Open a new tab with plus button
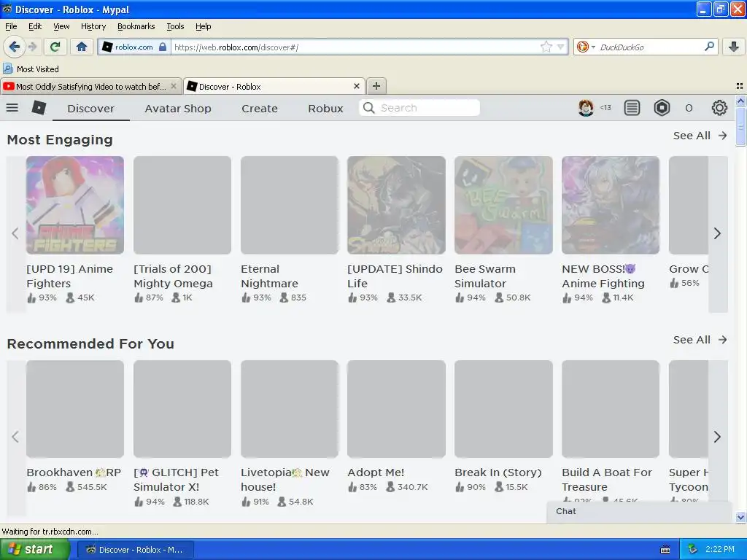The height and width of the screenshot is (560, 747). click(376, 86)
